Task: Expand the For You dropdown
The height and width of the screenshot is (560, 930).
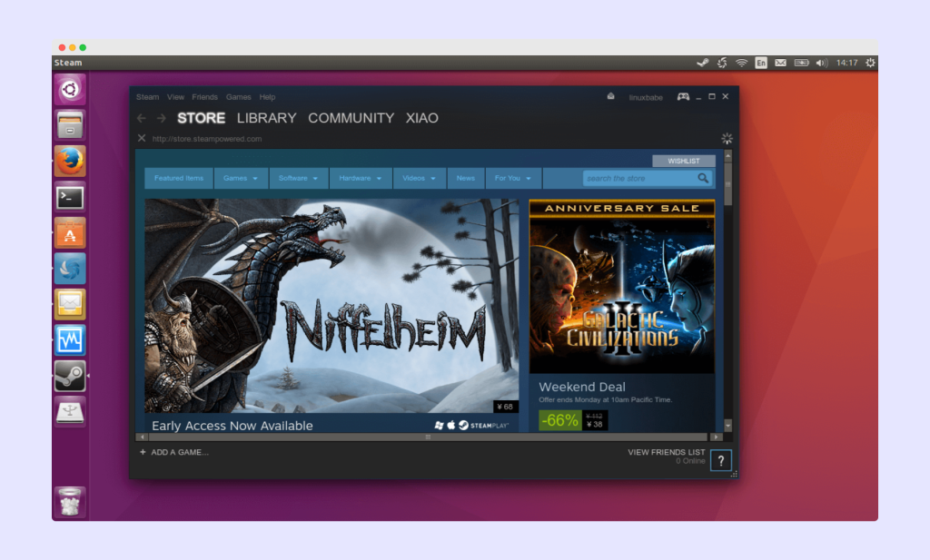Action: tap(513, 178)
